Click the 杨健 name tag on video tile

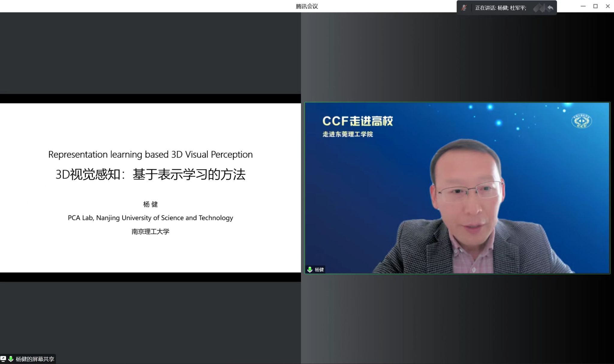[x=319, y=270]
